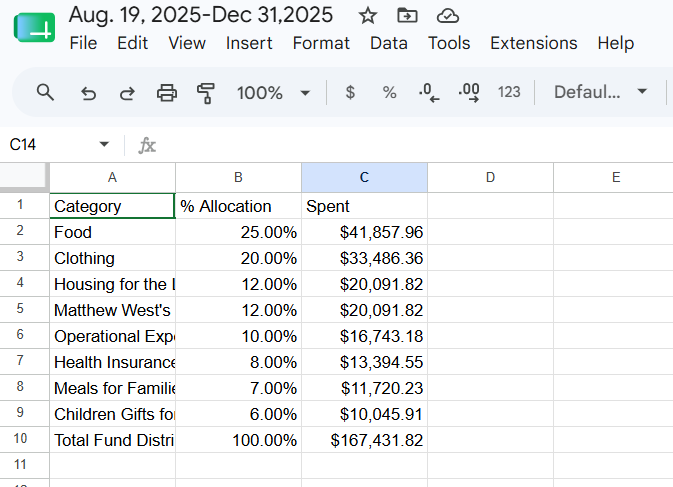This screenshot has width=673, height=487.
Task: Open the Data menu
Action: point(389,43)
